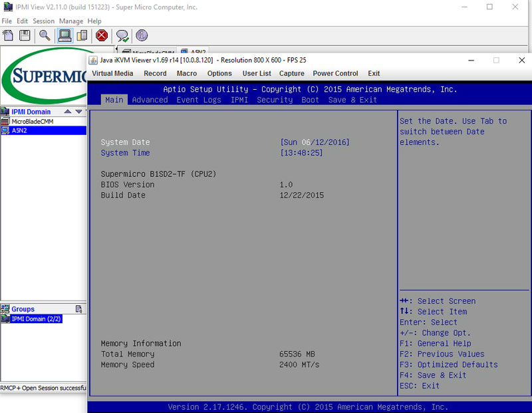Click the Save floppy disk icon
This screenshot has width=532, height=413.
pos(25,35)
